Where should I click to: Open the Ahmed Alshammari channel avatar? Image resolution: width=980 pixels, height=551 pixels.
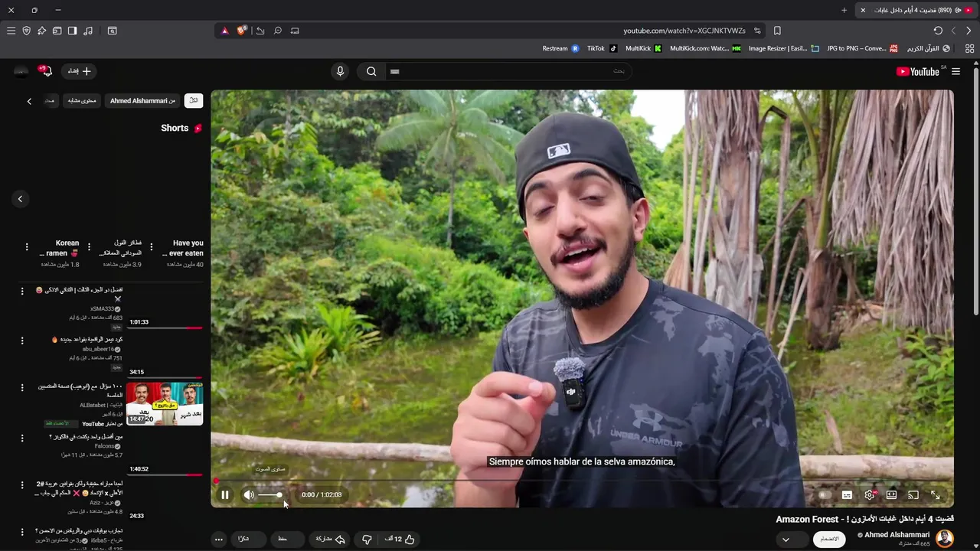click(945, 539)
